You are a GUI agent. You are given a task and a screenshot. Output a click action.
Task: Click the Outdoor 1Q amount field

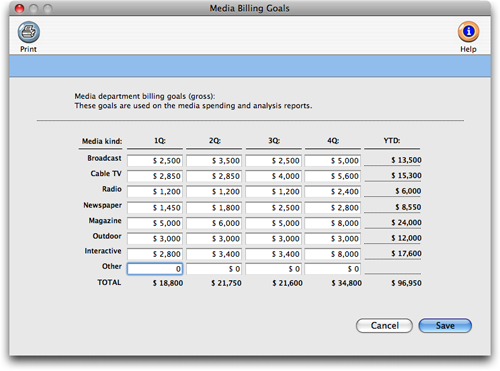155,239
